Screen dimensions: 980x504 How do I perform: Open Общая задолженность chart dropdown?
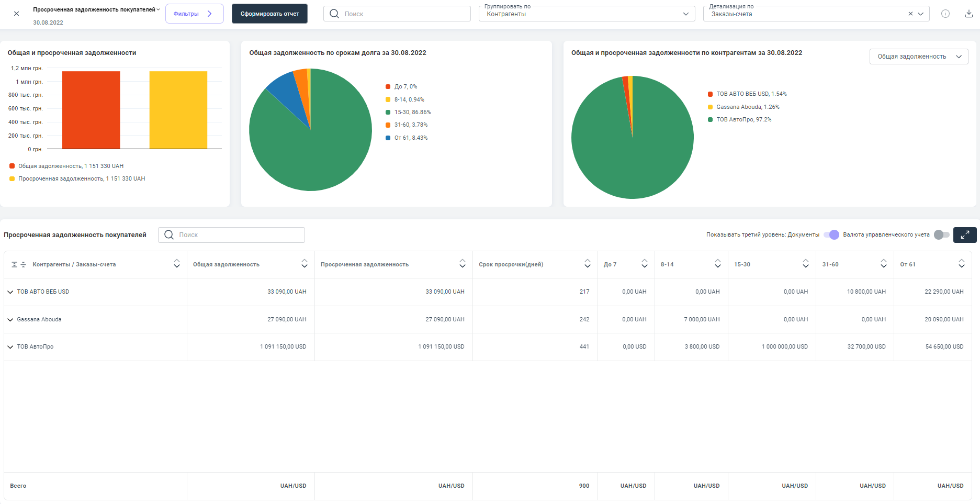point(918,57)
